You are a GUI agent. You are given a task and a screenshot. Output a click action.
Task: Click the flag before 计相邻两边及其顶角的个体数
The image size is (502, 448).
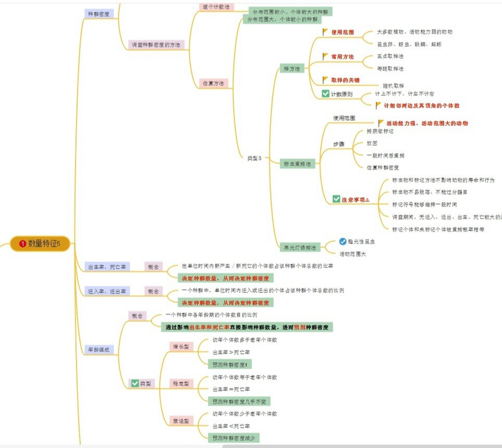pos(378,105)
